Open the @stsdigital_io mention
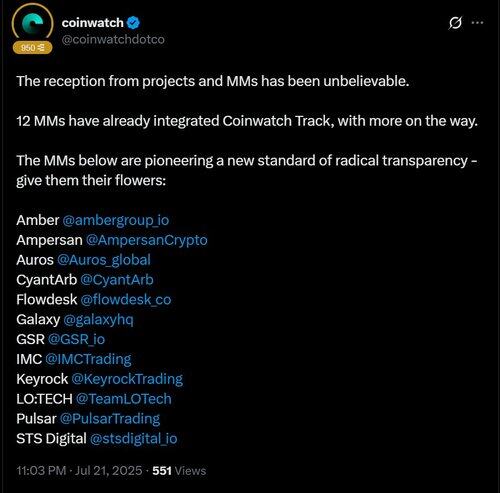The height and width of the screenshot is (493, 500). 133,439
